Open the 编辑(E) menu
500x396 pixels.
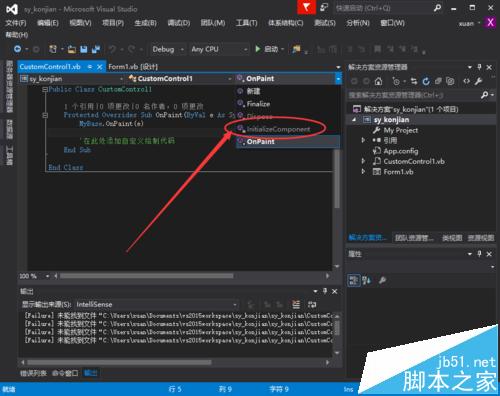(x=48, y=23)
